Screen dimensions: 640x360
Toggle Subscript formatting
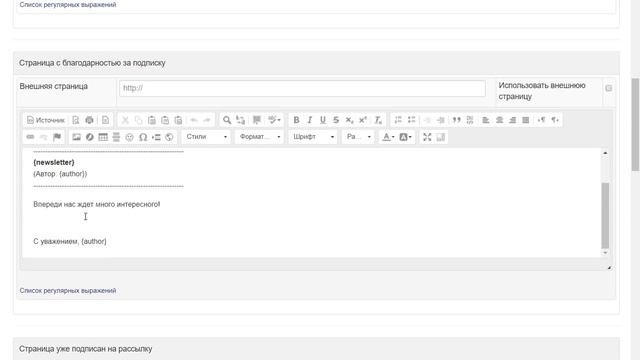[x=349, y=120]
